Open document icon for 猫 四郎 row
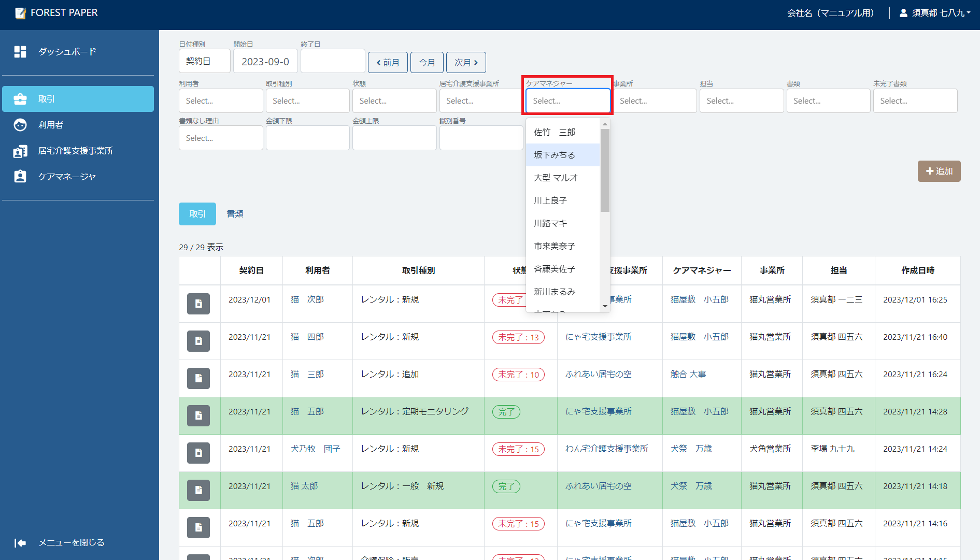980x560 pixels. [198, 341]
